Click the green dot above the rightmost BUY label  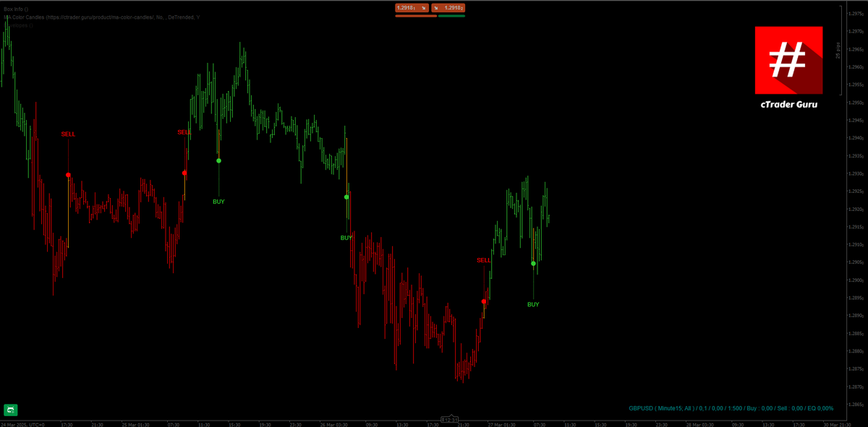point(533,263)
